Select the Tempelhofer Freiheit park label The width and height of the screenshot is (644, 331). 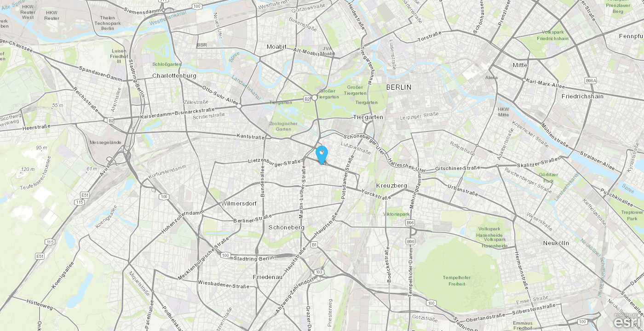[454, 280]
